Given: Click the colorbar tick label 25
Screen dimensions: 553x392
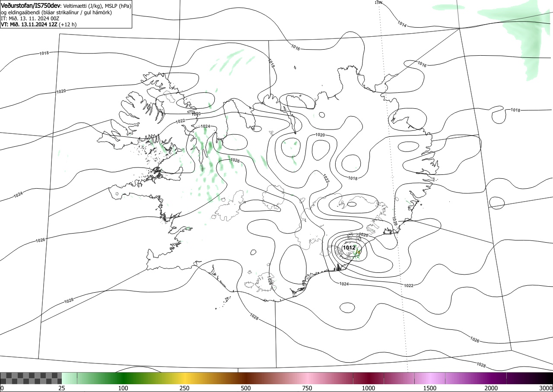Looking at the screenshot, I should click(x=62, y=388).
